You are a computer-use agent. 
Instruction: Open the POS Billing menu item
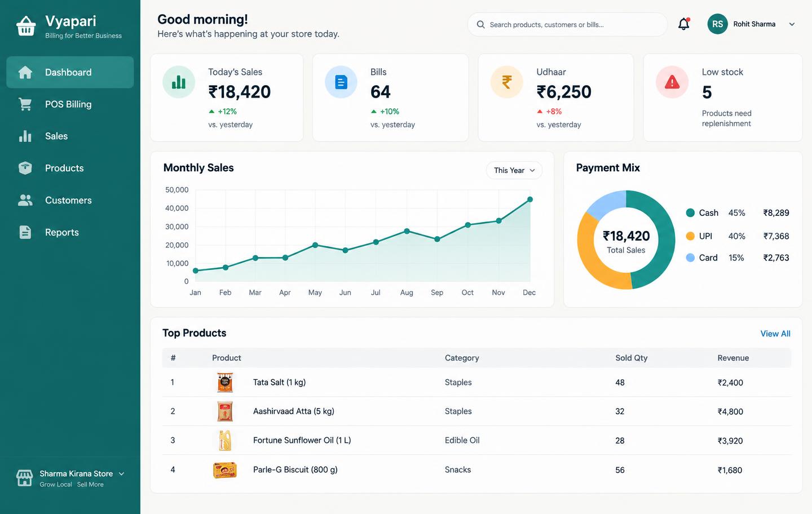[70, 104]
